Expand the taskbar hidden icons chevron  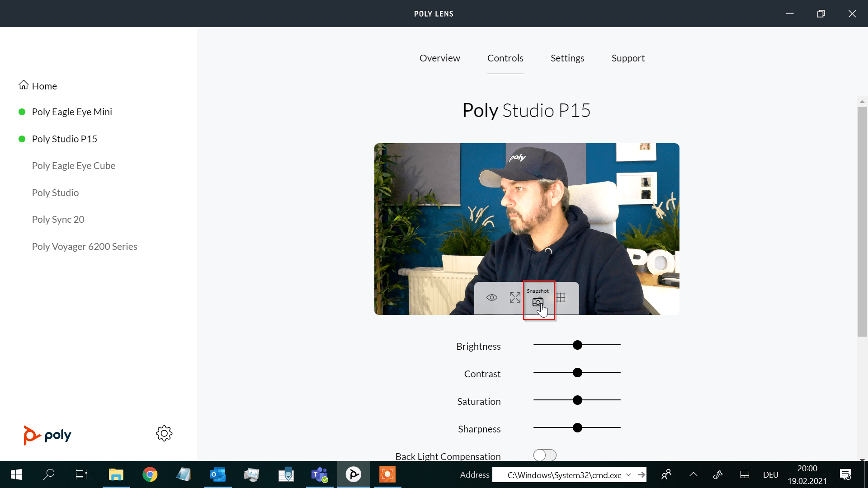[693, 474]
